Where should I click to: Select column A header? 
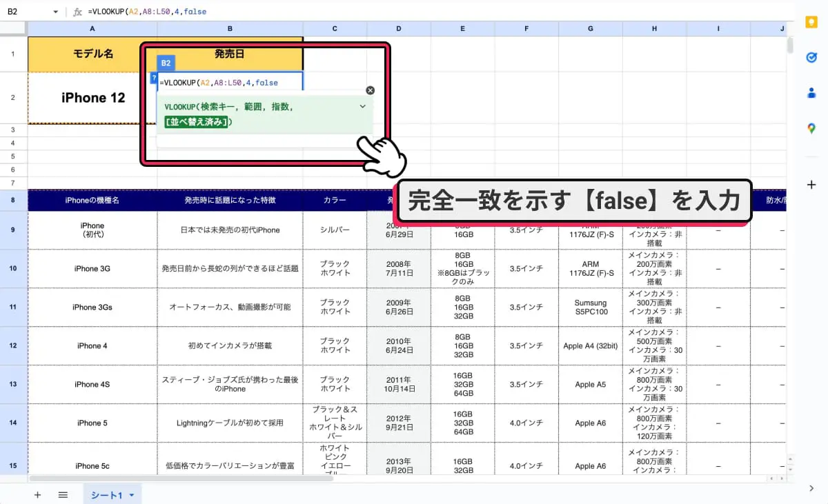(x=92, y=28)
